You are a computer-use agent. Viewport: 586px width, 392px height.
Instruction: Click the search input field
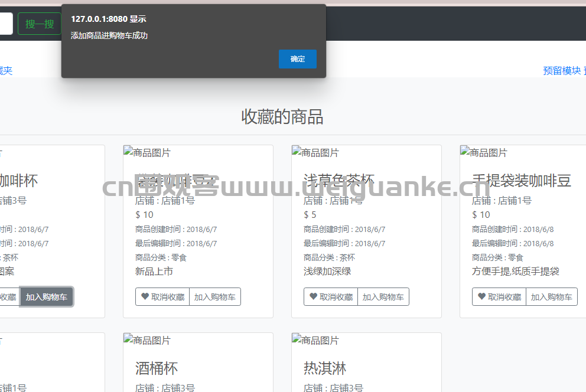coord(5,24)
